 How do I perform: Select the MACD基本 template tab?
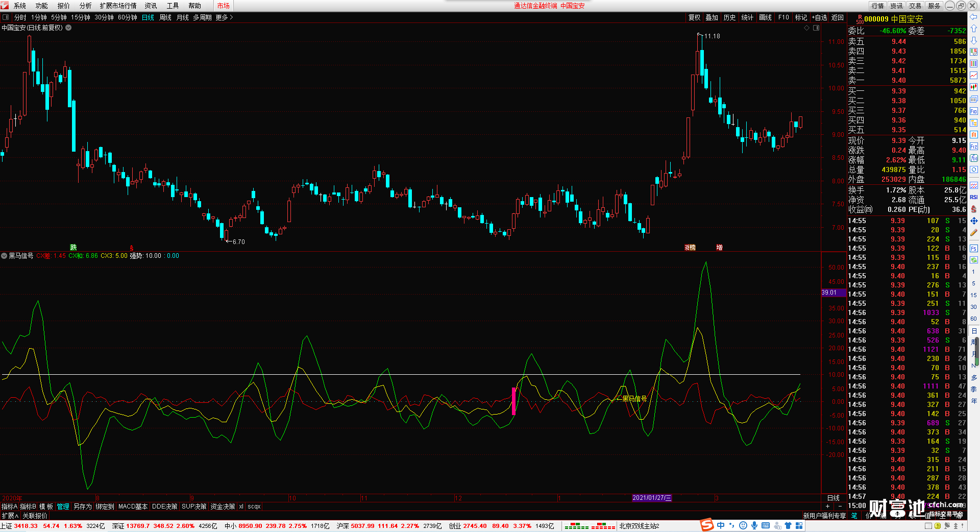[133, 506]
